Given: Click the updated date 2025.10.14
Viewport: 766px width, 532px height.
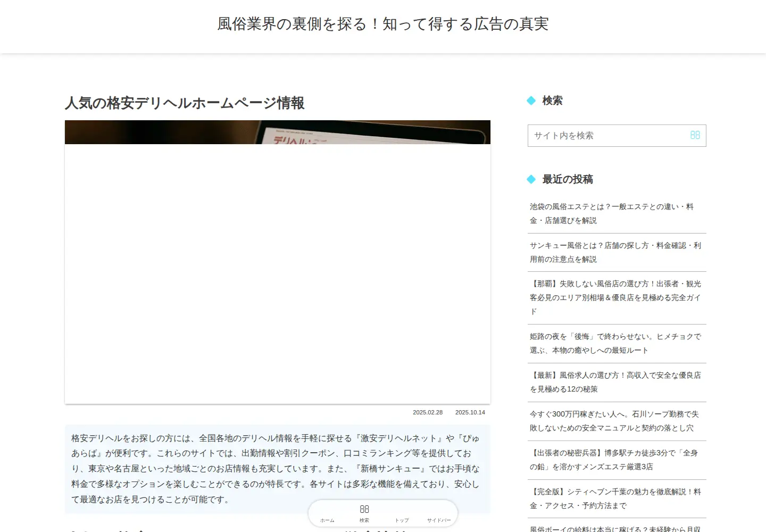Looking at the screenshot, I should pyautogui.click(x=470, y=412).
